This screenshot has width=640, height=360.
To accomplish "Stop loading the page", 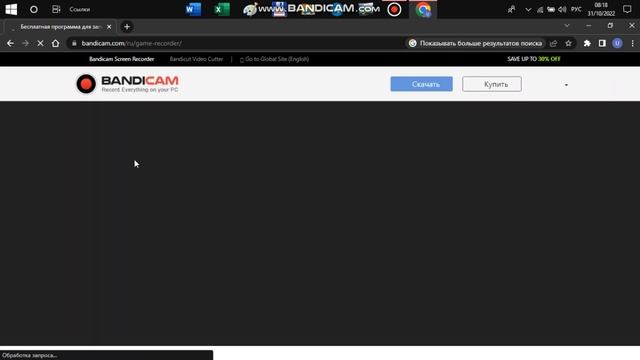I will pyautogui.click(x=40, y=43).
